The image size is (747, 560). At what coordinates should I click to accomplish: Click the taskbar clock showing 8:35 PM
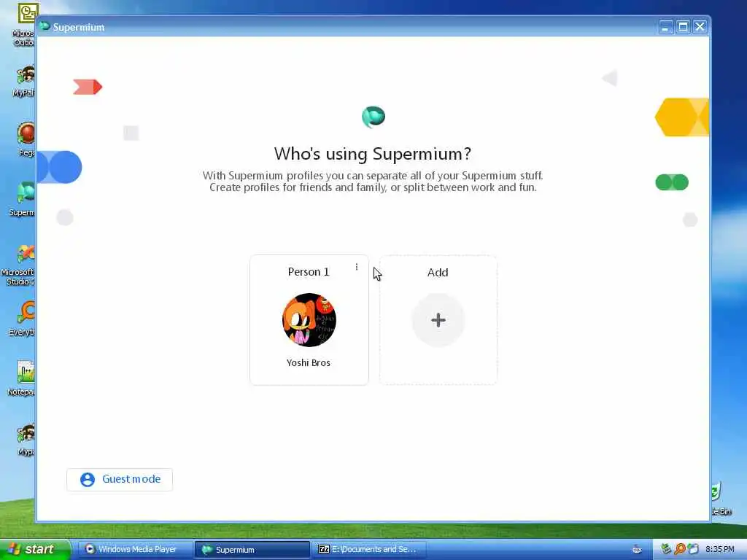tap(720, 550)
